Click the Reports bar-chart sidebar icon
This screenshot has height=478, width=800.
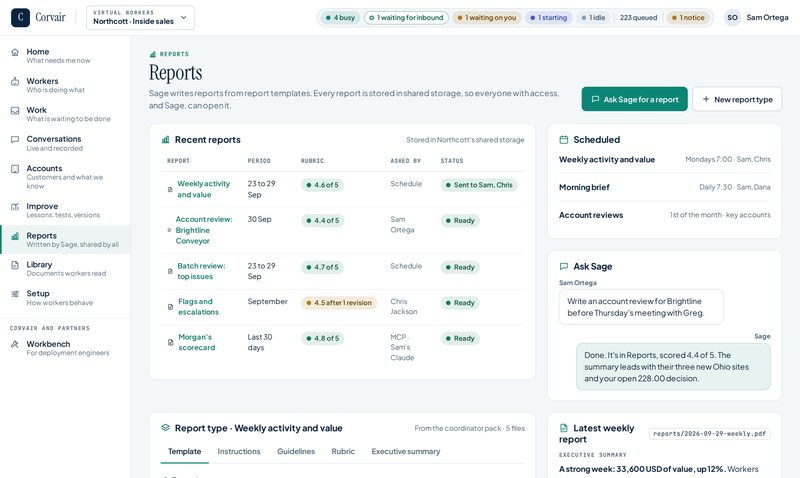15,236
